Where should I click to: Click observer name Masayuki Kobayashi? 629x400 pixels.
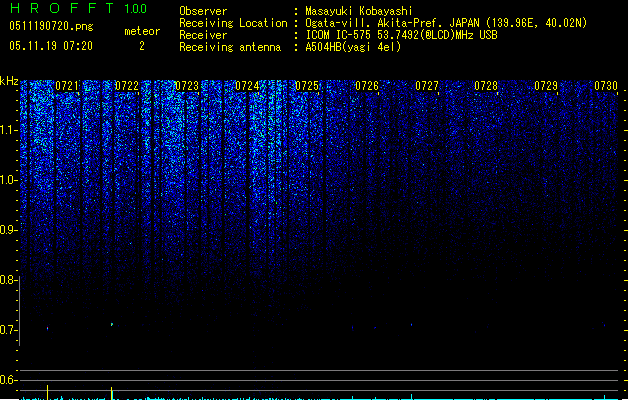coord(359,11)
